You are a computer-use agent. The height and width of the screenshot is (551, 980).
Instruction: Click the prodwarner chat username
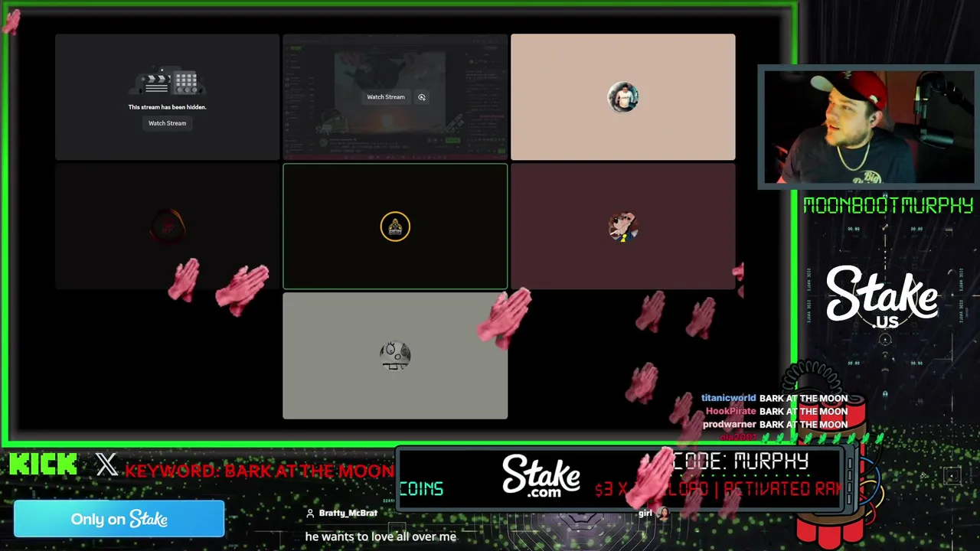coord(730,424)
